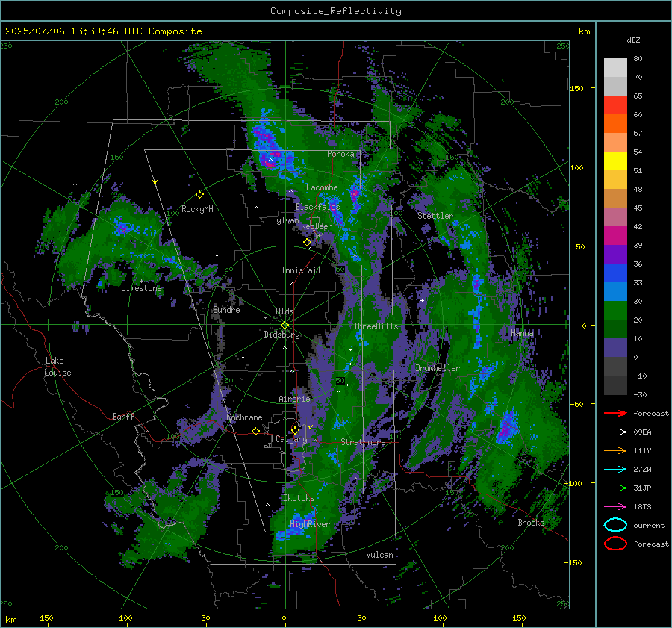Image resolution: width=672 pixels, height=628 pixels.
Task: Click the RedDeer city label
Action: pos(317,226)
